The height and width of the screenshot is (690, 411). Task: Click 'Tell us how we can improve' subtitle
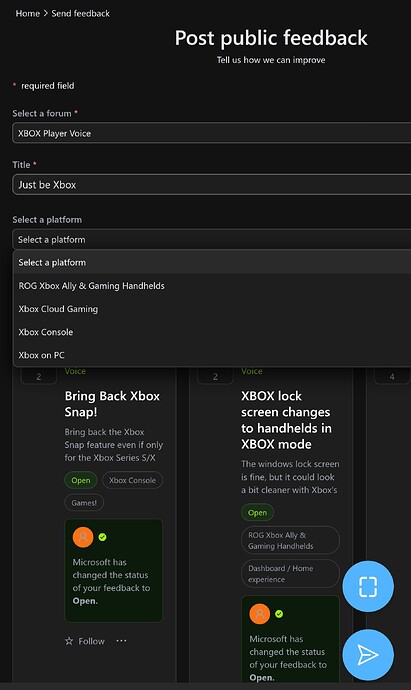pyautogui.click(x=271, y=60)
